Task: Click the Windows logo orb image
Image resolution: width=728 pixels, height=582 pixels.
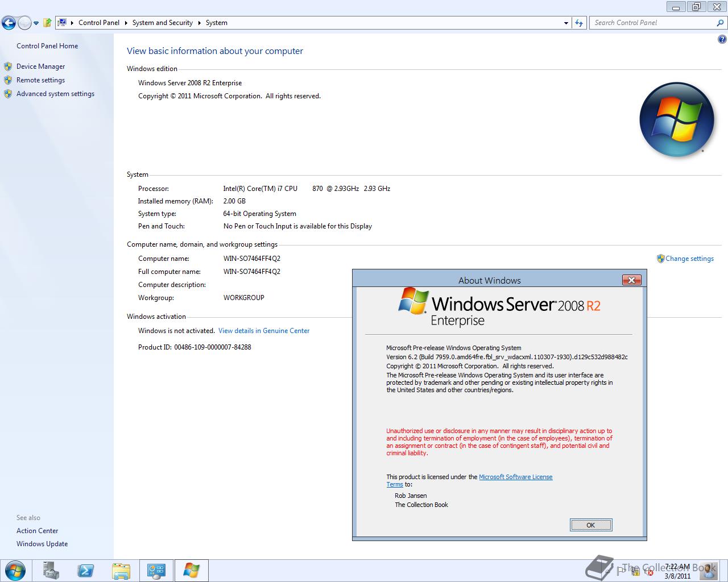Action: coord(677,120)
